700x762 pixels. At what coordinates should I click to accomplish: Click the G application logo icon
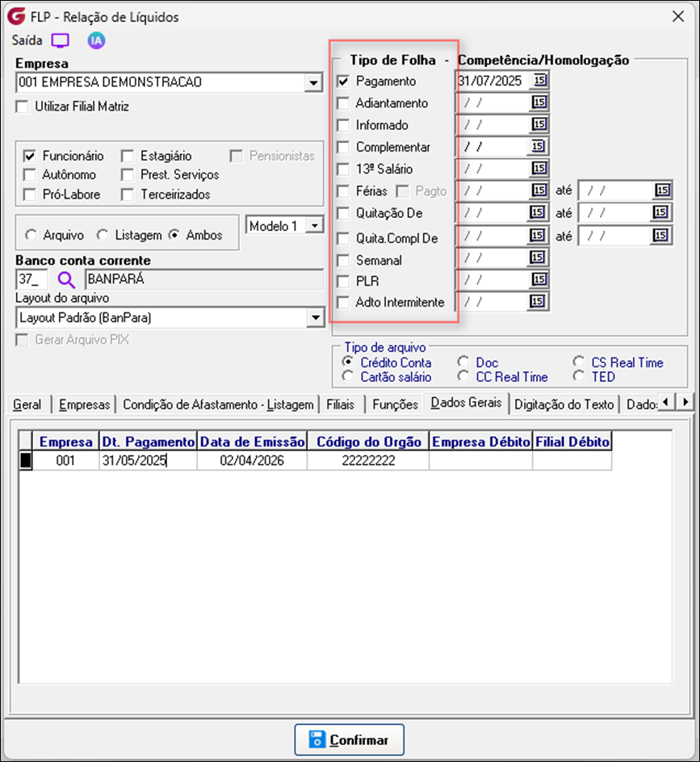pyautogui.click(x=16, y=16)
